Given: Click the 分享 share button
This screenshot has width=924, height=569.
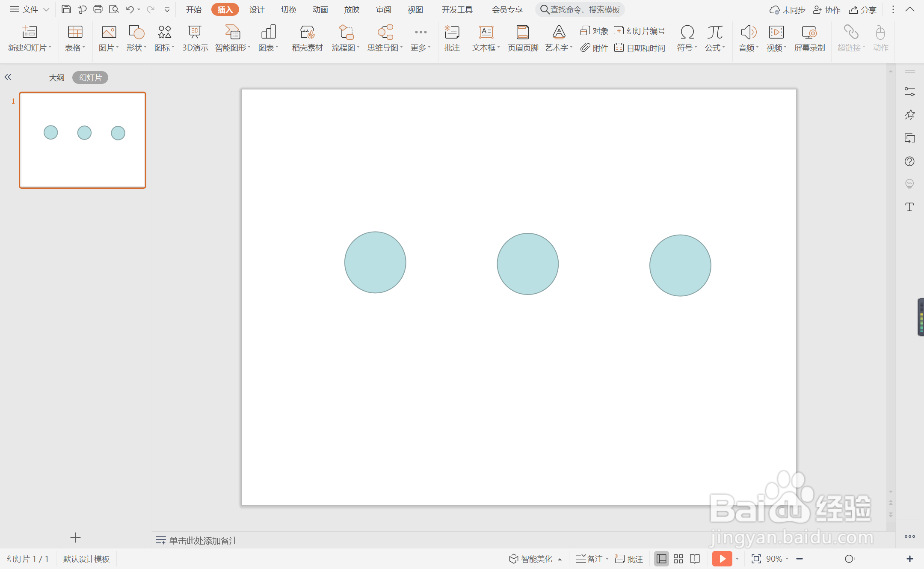Looking at the screenshot, I should click(863, 9).
